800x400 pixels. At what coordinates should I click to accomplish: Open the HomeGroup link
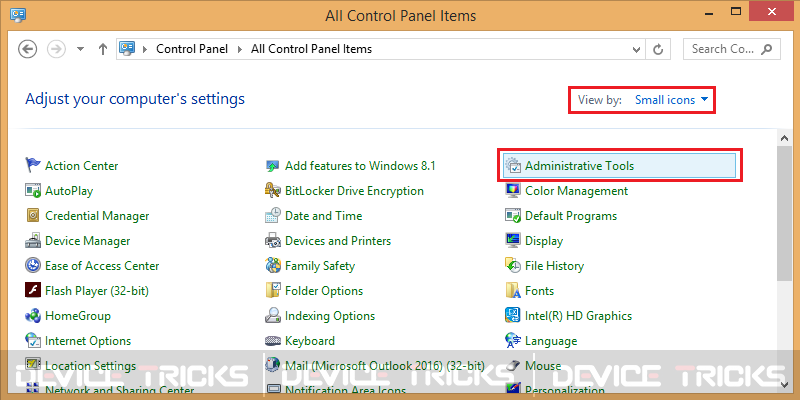coord(78,315)
